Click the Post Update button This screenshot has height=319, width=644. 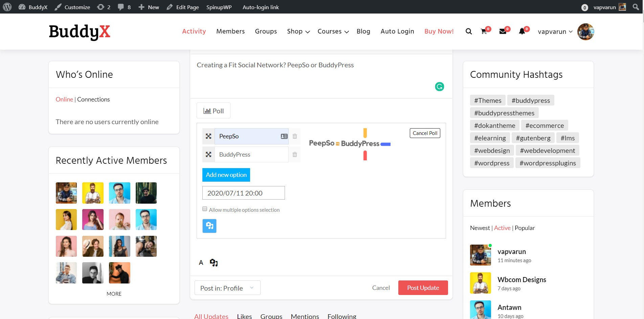[x=423, y=288]
